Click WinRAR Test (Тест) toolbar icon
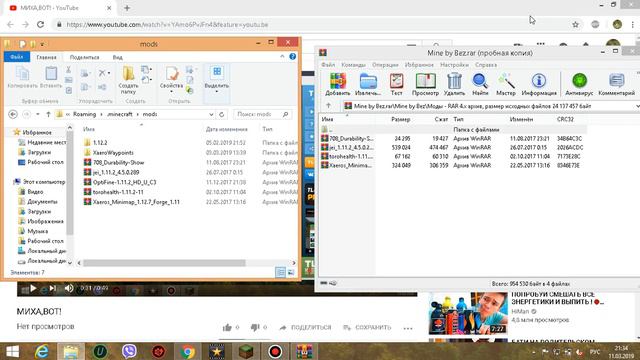 tap(396, 84)
